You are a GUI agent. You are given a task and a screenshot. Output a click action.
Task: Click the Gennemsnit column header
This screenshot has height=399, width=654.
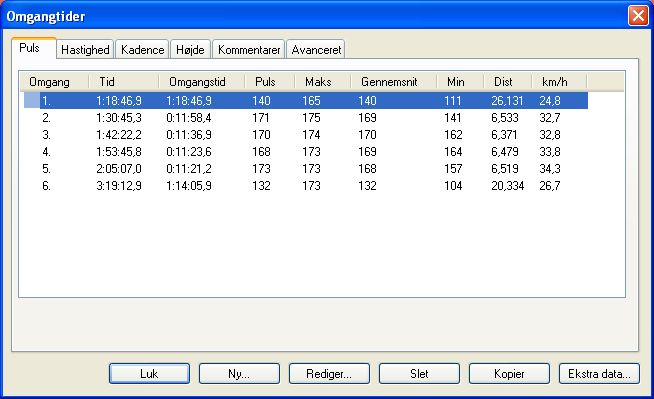pos(394,82)
